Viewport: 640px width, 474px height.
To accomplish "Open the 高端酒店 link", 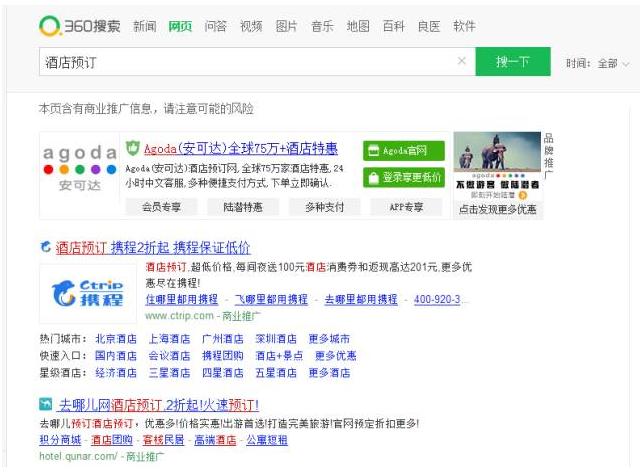I will pos(215,440).
